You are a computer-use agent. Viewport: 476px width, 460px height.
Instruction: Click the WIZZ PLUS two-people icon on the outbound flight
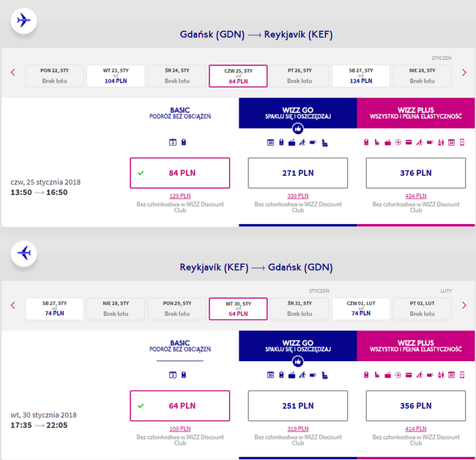(x=441, y=142)
